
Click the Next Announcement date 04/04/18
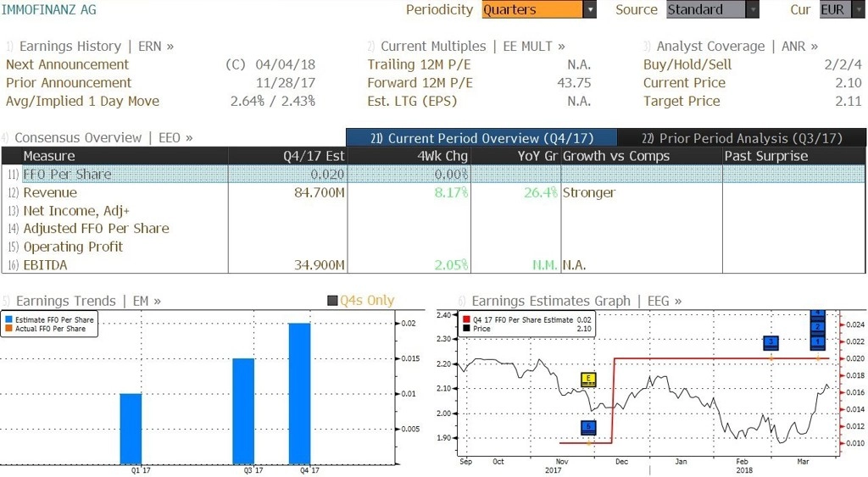285,64
